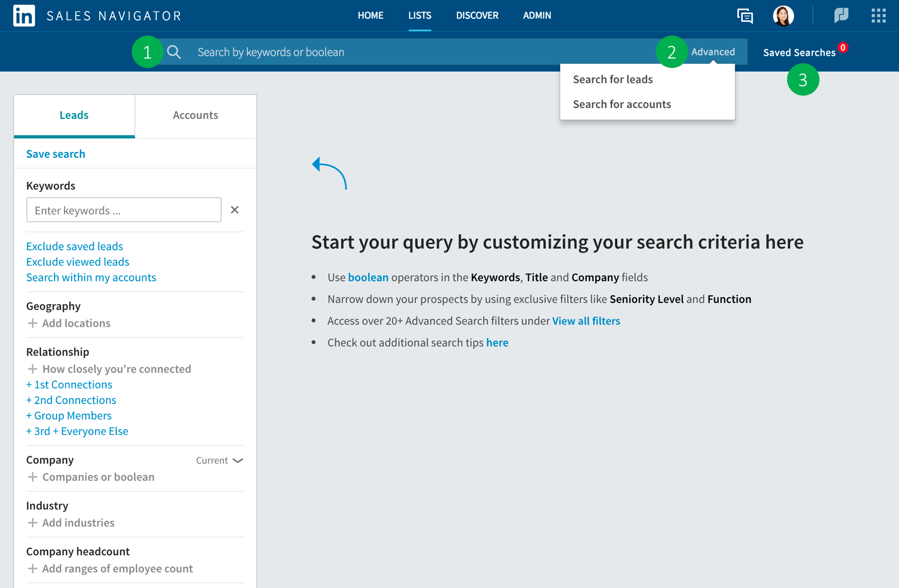Open the messaging inbox icon
The width and height of the screenshot is (899, 588).
point(745,16)
